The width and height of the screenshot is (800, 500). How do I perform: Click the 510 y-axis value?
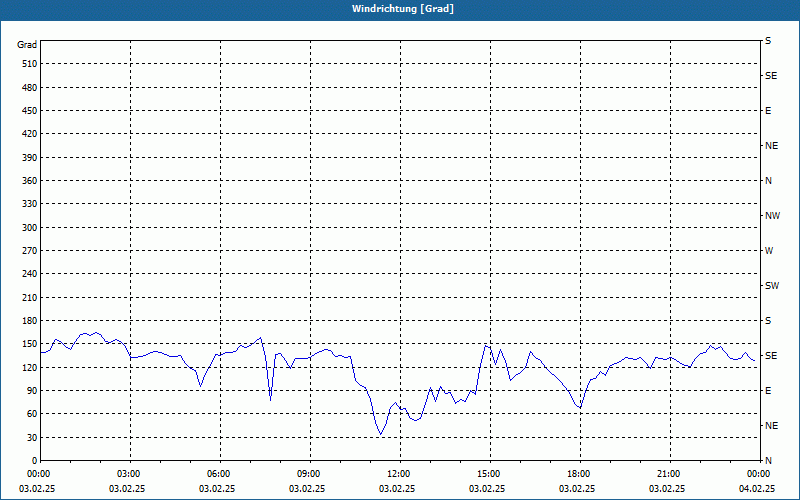[x=30, y=64]
